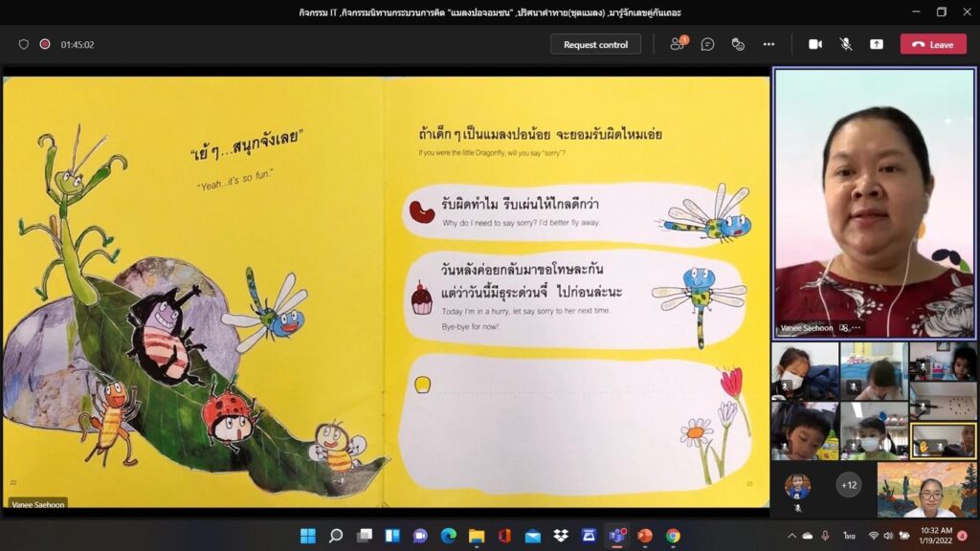Click the Request control button
980x551 pixels.
point(595,44)
